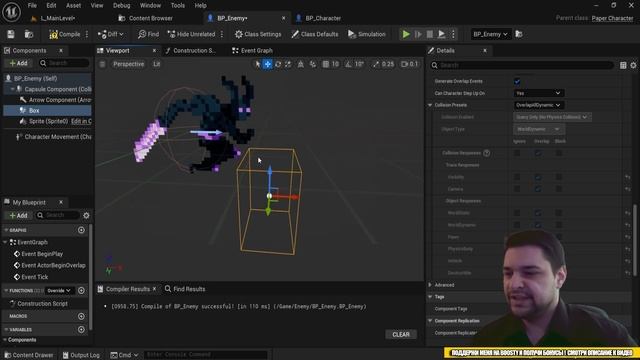Open Class Settings
Viewport: 640px width, 360px height.
point(258,34)
